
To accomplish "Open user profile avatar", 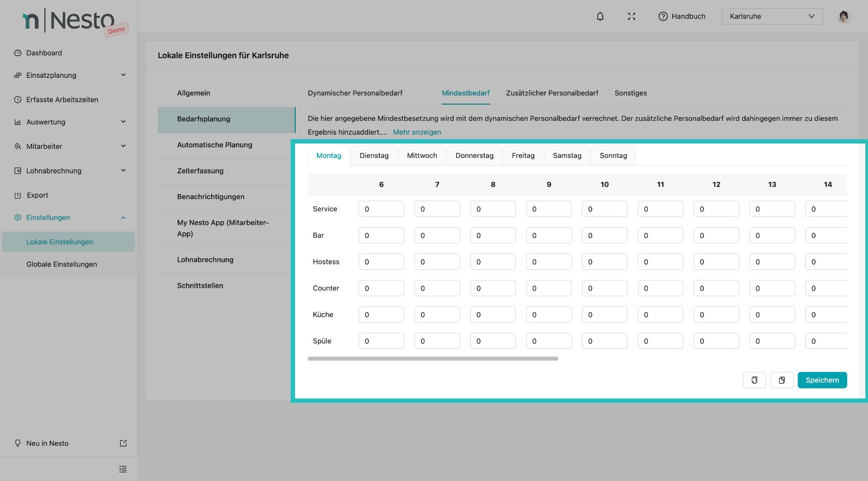I will click(x=843, y=16).
